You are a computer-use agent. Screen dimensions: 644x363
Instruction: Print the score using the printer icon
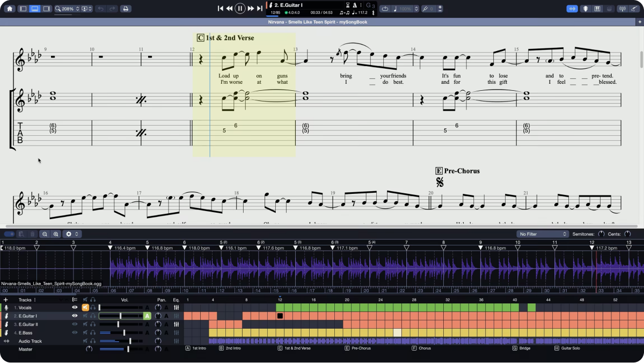pos(125,9)
